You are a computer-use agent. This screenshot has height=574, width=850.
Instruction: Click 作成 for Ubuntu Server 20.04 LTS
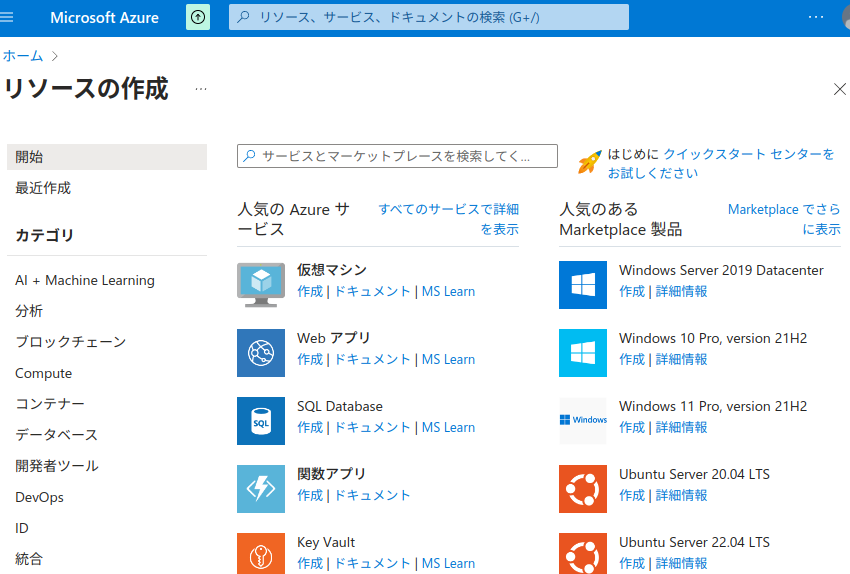point(632,495)
